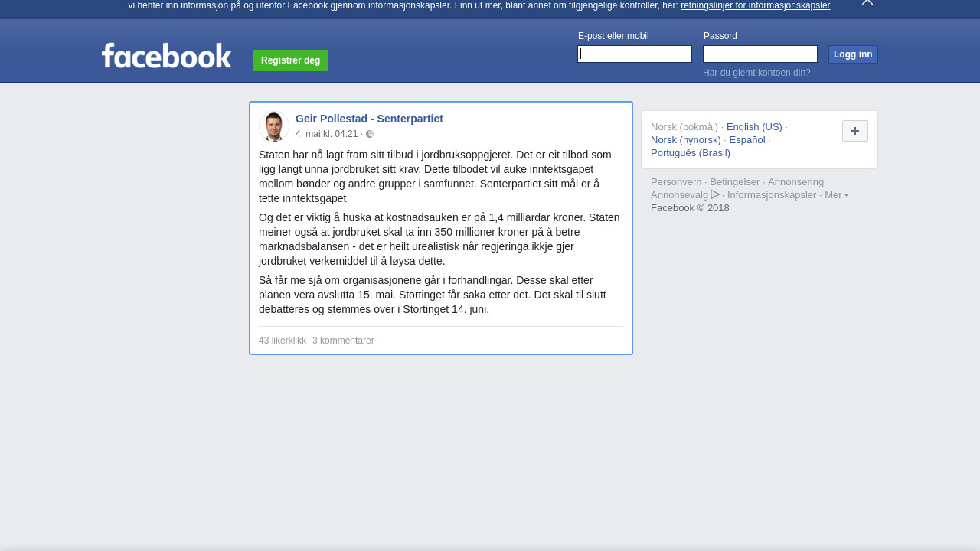Click the AdChoices triangle icon

coord(715,194)
